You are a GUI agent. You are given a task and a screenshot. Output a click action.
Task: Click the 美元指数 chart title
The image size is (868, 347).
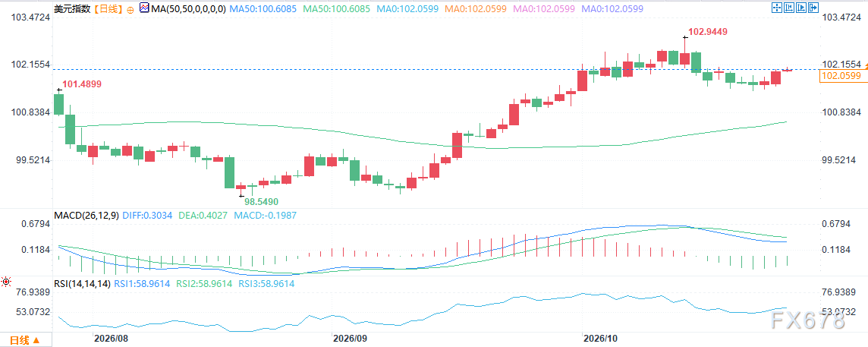pyautogui.click(x=73, y=9)
